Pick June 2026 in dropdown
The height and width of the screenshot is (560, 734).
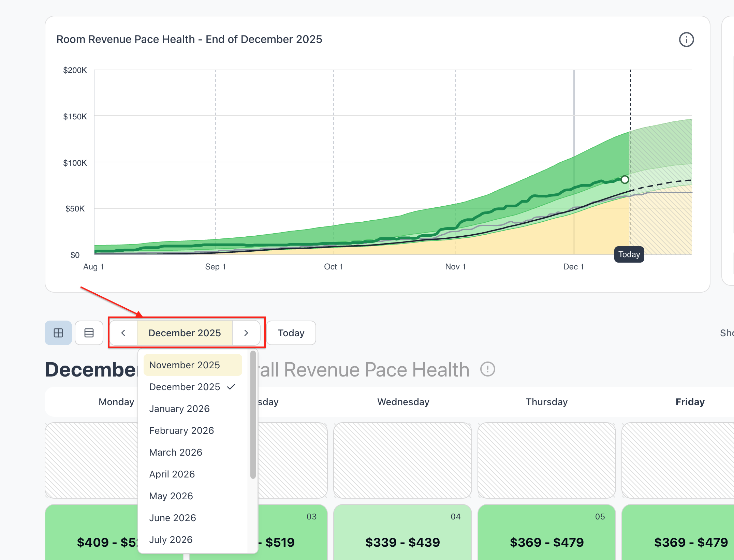point(173,518)
